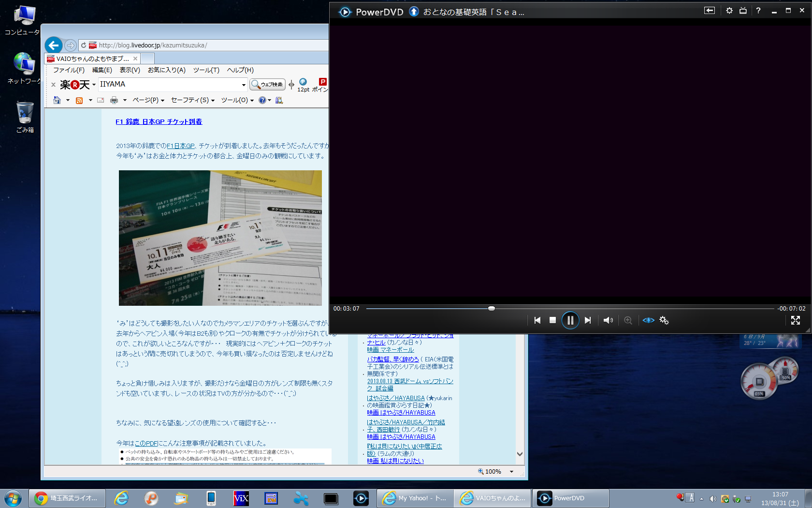Screen dimensions: 812x508
Task: Click the PowerDVD logo play icon
Action: pyautogui.click(x=345, y=12)
